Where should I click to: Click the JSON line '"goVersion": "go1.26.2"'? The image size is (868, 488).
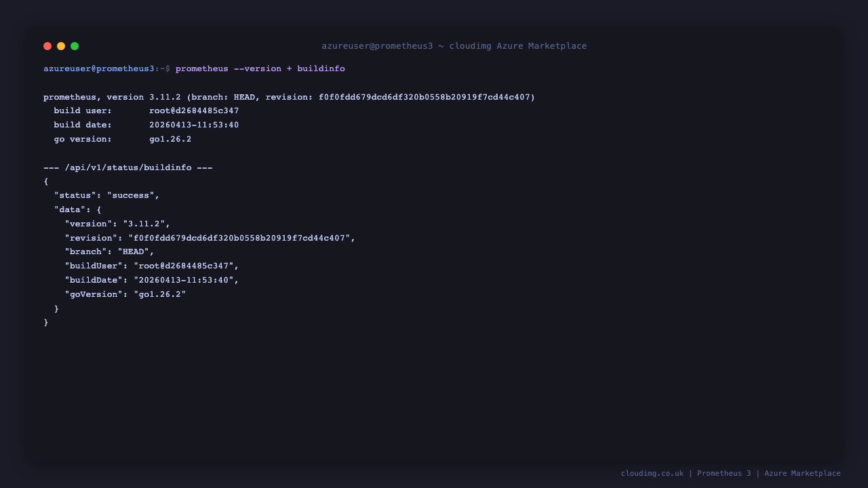click(125, 295)
